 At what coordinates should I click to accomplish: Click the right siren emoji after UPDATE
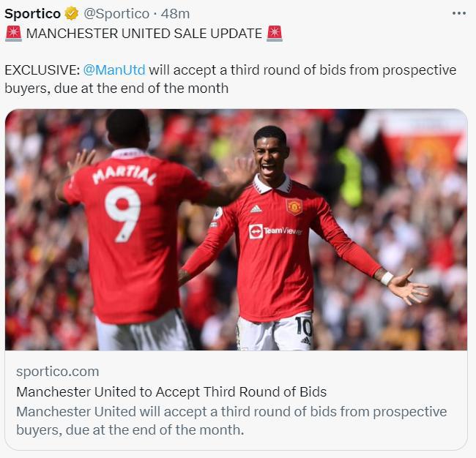(x=275, y=34)
